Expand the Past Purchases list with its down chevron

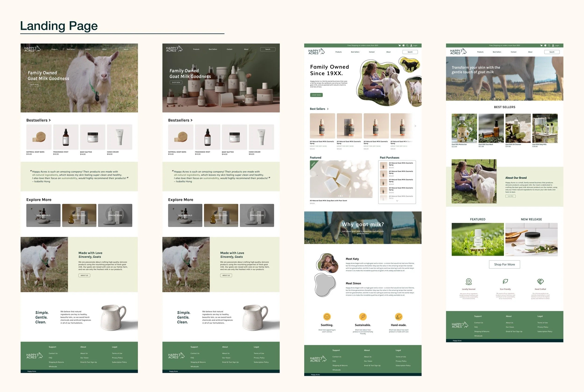click(397, 201)
